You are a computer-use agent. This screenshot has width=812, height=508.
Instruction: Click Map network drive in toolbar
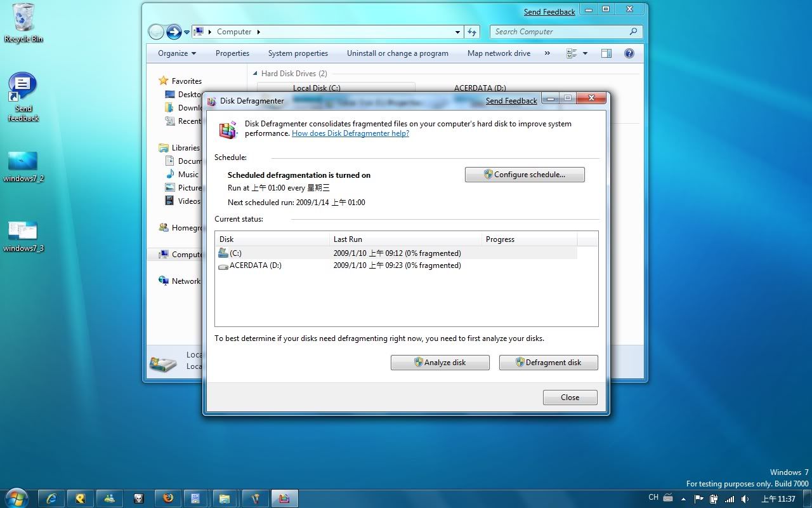coord(499,53)
